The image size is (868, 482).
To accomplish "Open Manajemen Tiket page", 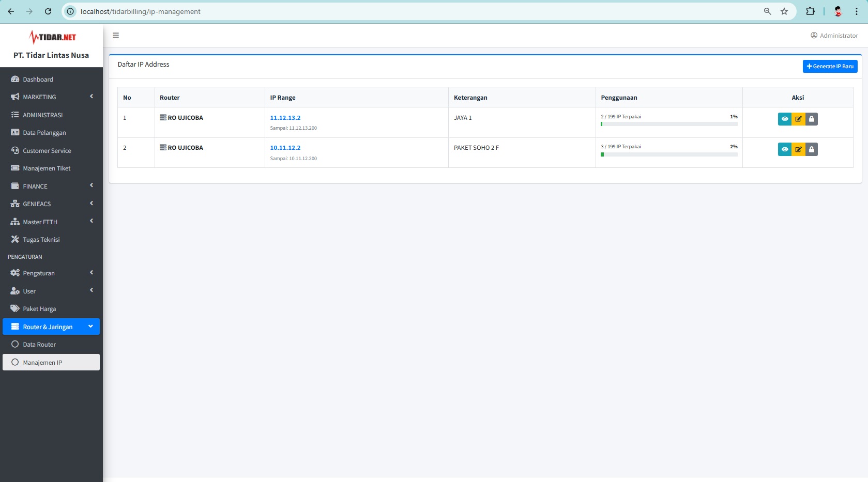I will coord(51,168).
